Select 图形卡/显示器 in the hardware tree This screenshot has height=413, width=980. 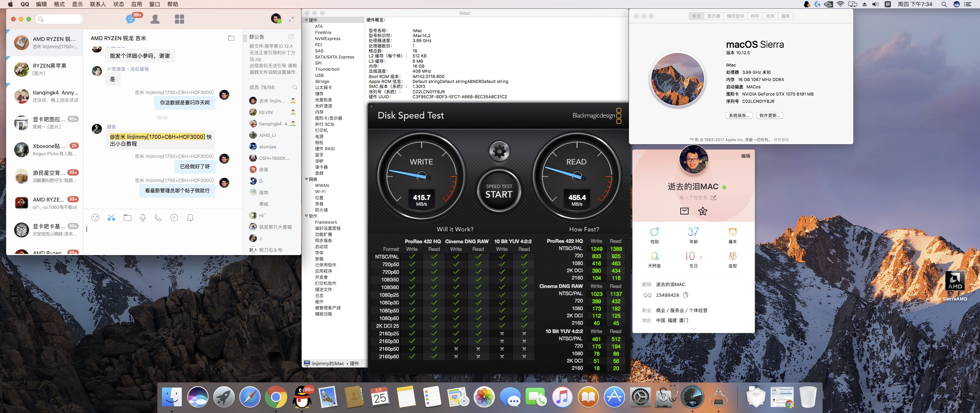(x=328, y=118)
